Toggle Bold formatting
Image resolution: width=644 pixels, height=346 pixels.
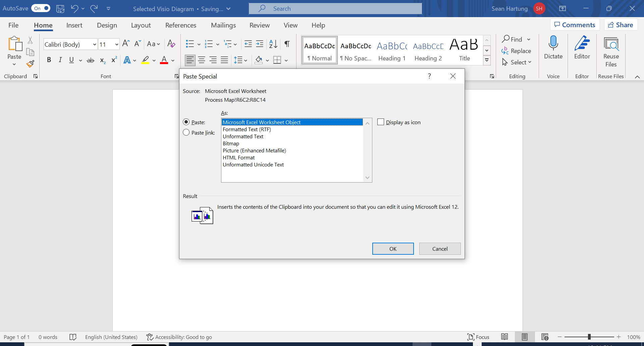click(x=49, y=60)
